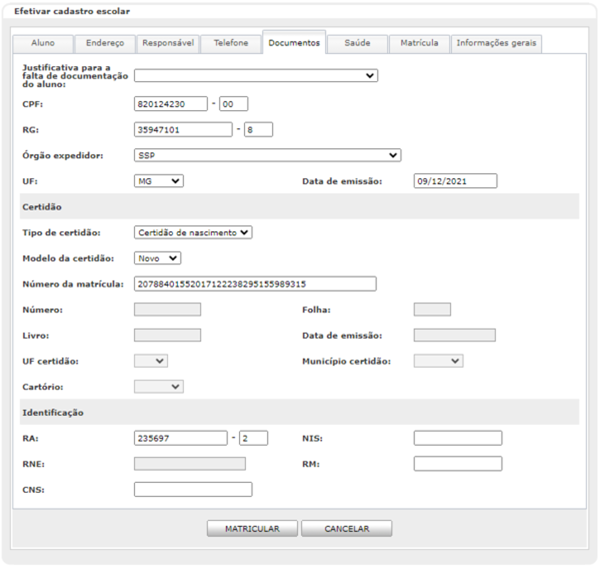Viewport: 600px width, 569px height.
Task: Open the Informações gerais tab
Action: pos(497,44)
